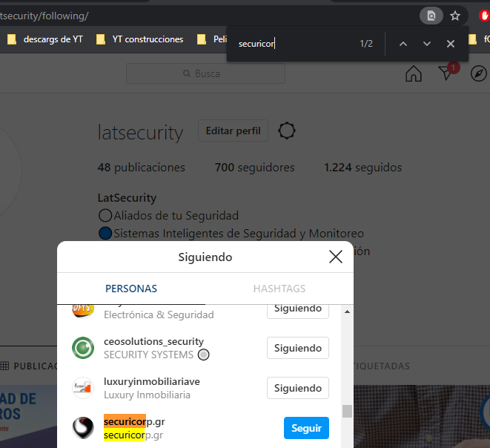This screenshot has height=448, width=490.
Task: Bookmark this page with the star icon
Action: coord(454,16)
